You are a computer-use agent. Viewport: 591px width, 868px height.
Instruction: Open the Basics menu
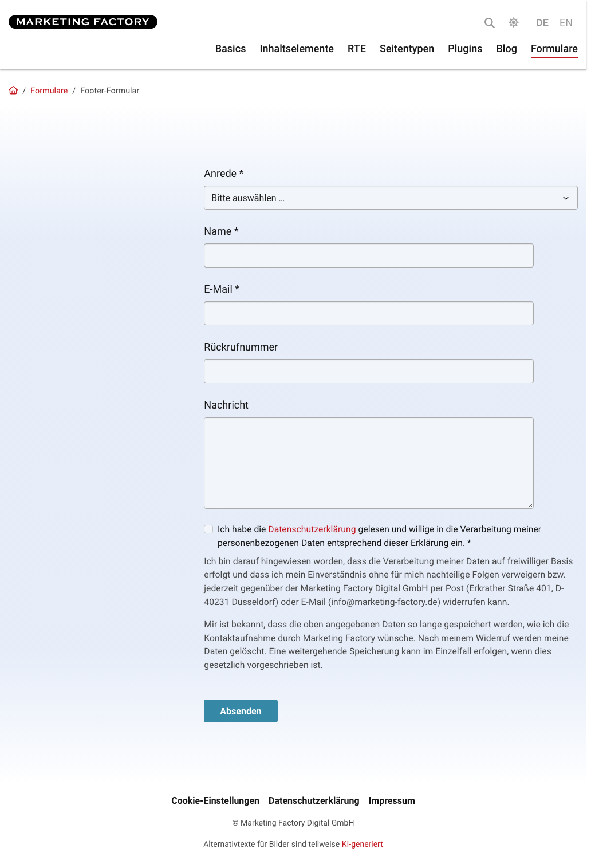coord(230,49)
